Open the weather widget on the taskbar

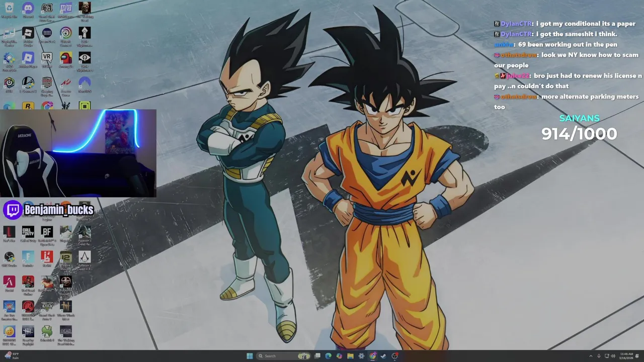(12, 356)
